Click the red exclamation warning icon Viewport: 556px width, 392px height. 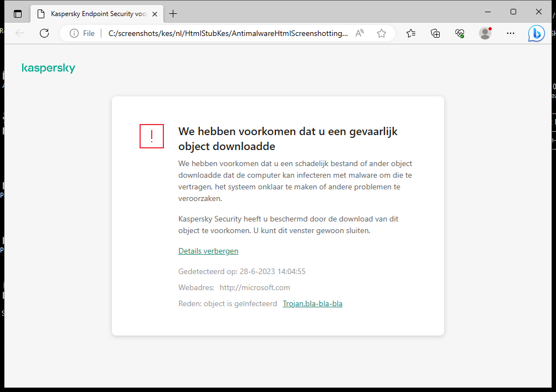pos(151,136)
